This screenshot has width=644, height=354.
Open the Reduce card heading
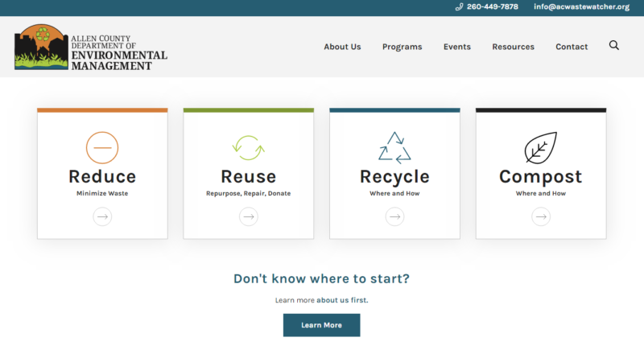point(102,177)
